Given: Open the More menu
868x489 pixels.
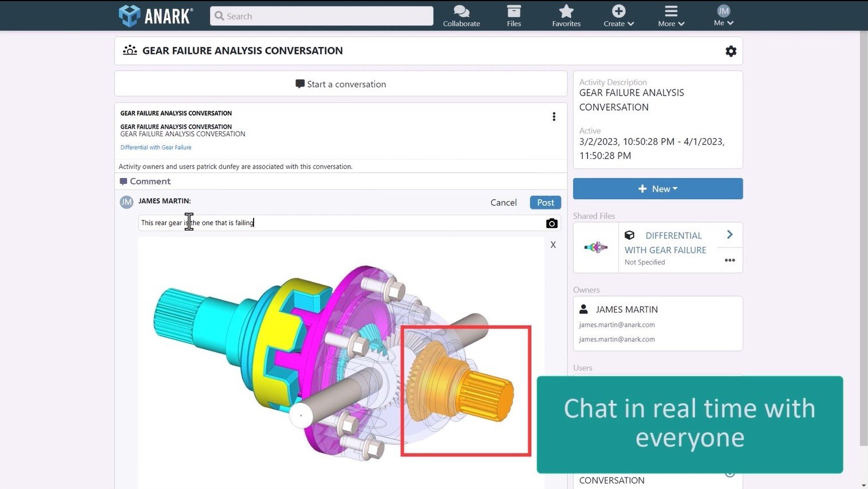Looking at the screenshot, I should (x=670, y=15).
